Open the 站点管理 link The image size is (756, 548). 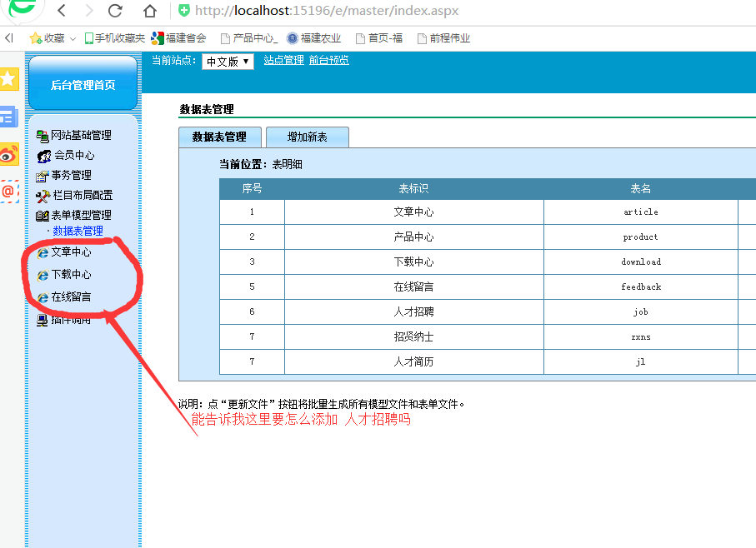[x=283, y=61]
